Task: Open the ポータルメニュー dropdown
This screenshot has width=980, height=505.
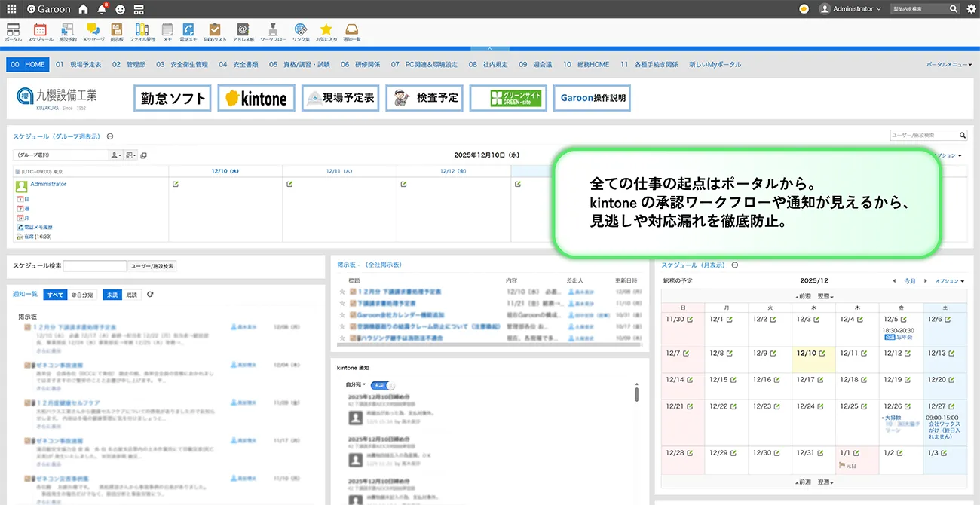Action: point(948,65)
